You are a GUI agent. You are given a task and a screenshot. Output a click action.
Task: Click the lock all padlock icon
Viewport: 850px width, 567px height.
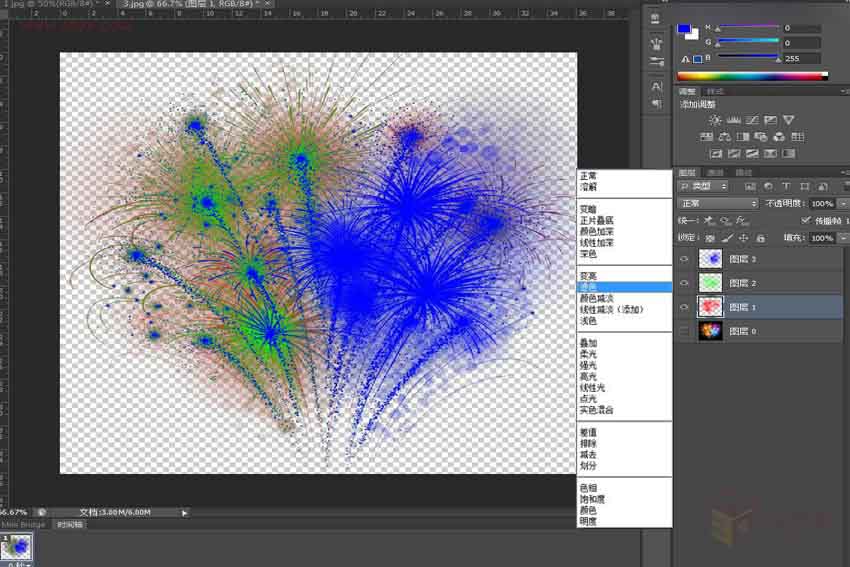tap(760, 238)
